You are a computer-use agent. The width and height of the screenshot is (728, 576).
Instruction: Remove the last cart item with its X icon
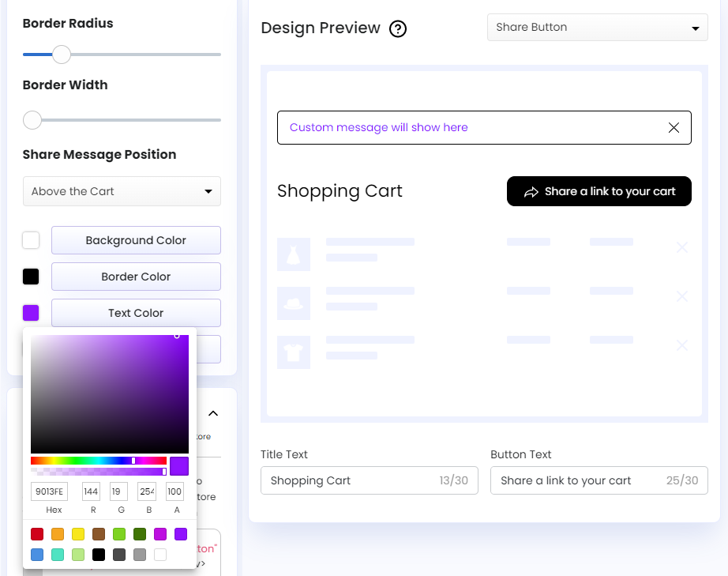point(681,345)
